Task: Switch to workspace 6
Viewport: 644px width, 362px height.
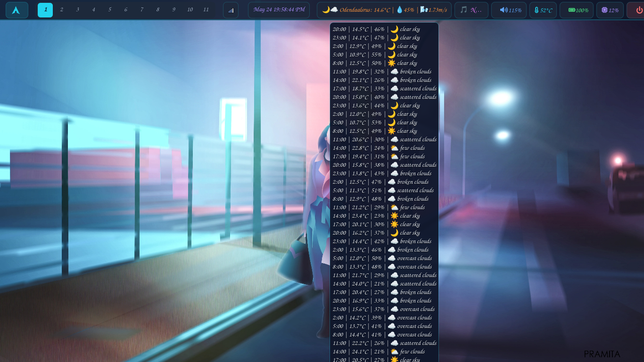Action: 125,10
